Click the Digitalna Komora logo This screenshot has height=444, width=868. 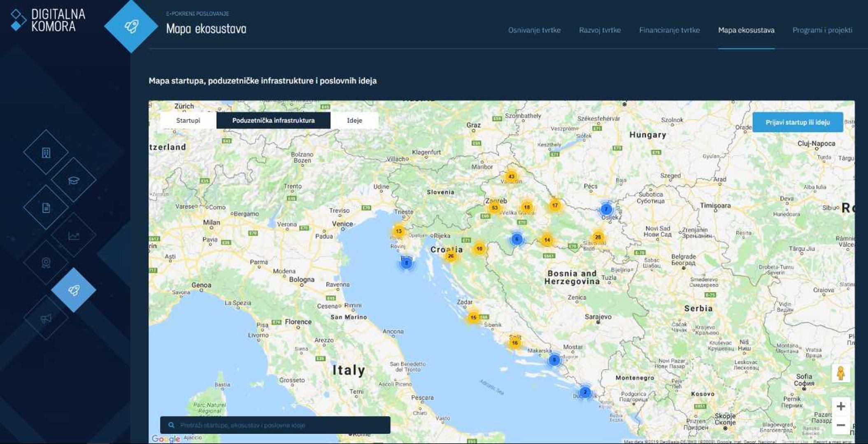48,20
